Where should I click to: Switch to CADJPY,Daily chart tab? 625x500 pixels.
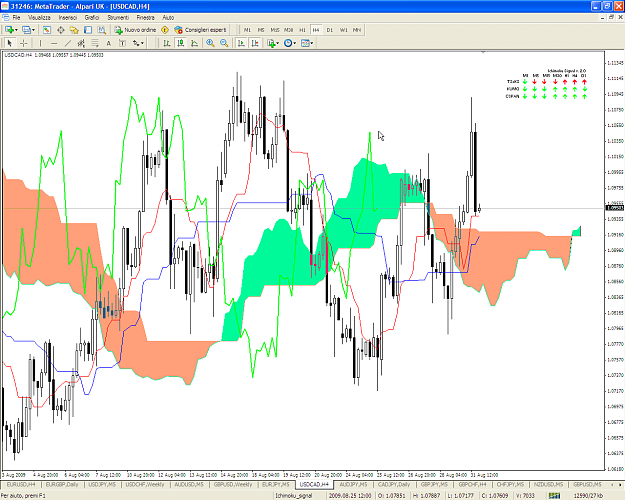pyautogui.click(x=394, y=484)
